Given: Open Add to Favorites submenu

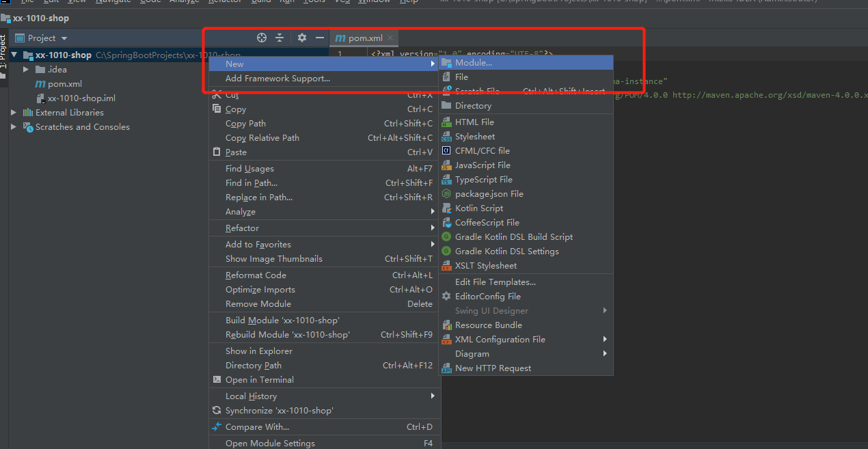Looking at the screenshot, I should tap(324, 244).
